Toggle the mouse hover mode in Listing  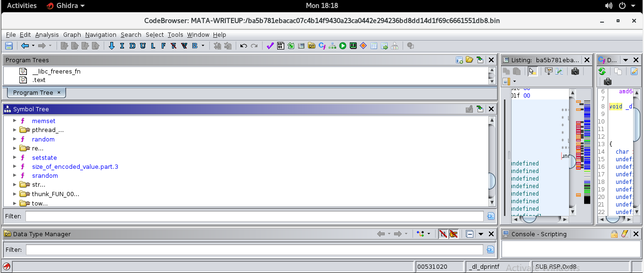coord(532,71)
